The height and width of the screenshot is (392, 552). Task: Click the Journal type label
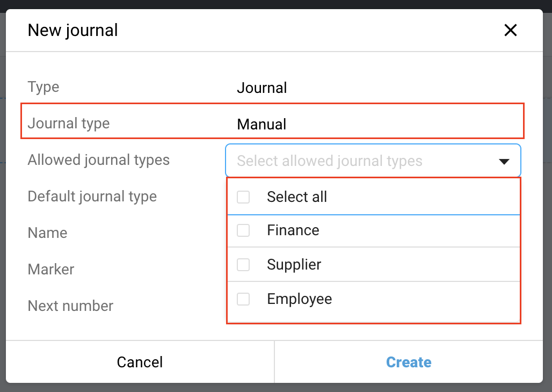(x=69, y=124)
